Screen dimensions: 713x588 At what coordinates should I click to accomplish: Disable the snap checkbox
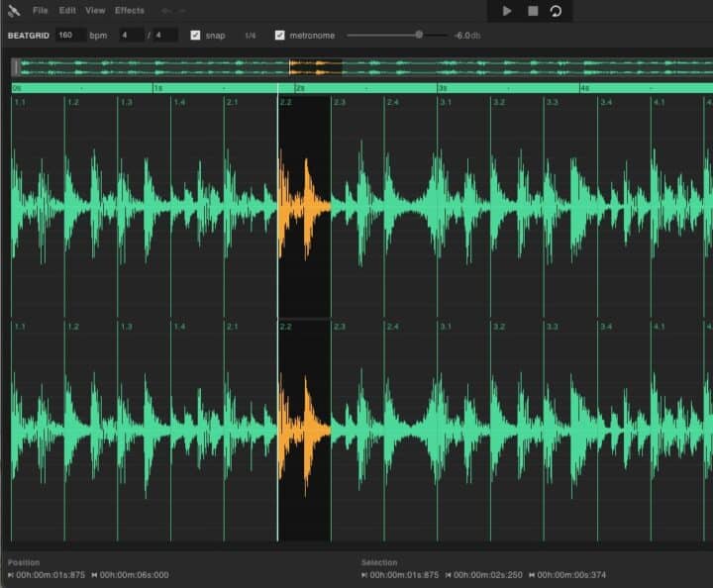click(195, 36)
